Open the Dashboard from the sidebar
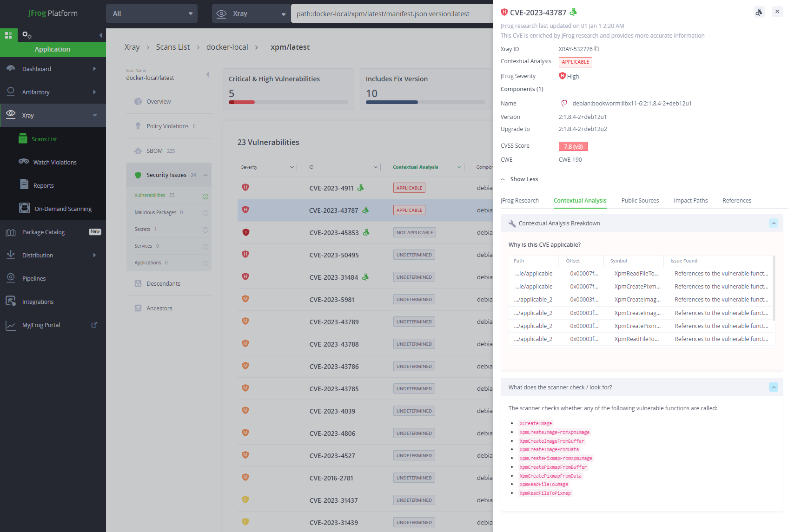The height and width of the screenshot is (532, 788). point(36,68)
